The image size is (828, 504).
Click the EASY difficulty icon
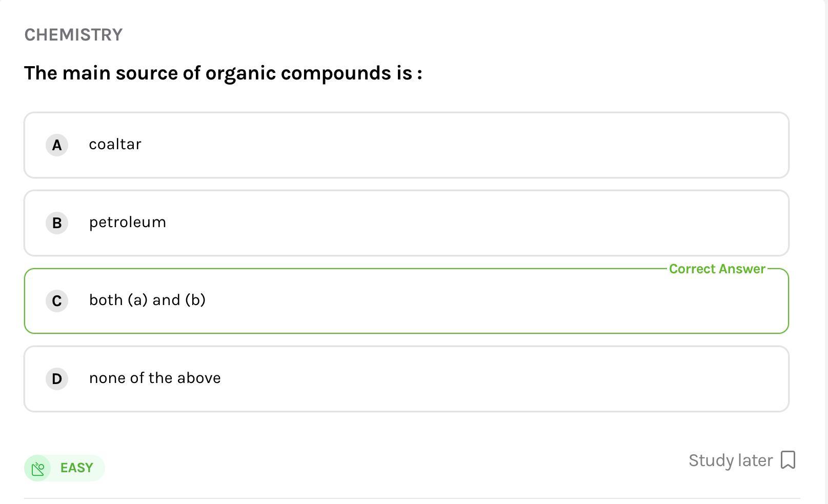click(38, 468)
